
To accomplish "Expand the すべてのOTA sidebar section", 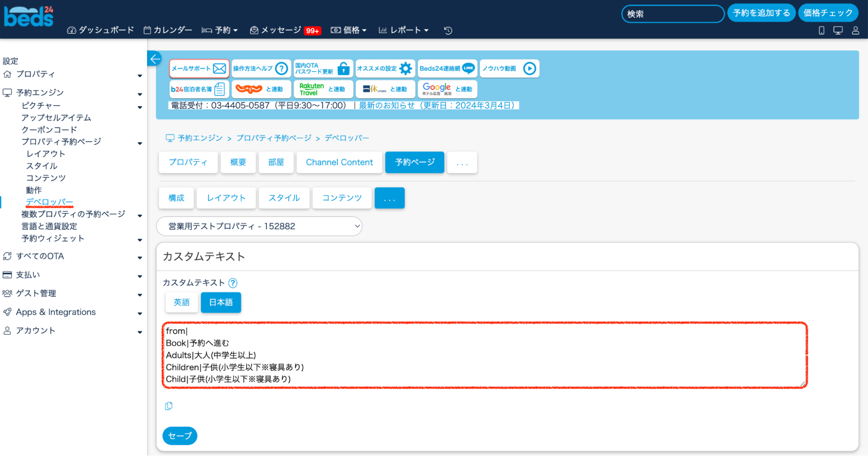I will [x=72, y=256].
